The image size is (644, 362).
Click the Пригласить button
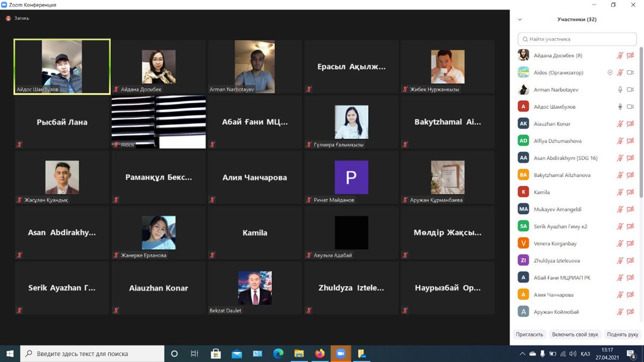click(x=529, y=334)
